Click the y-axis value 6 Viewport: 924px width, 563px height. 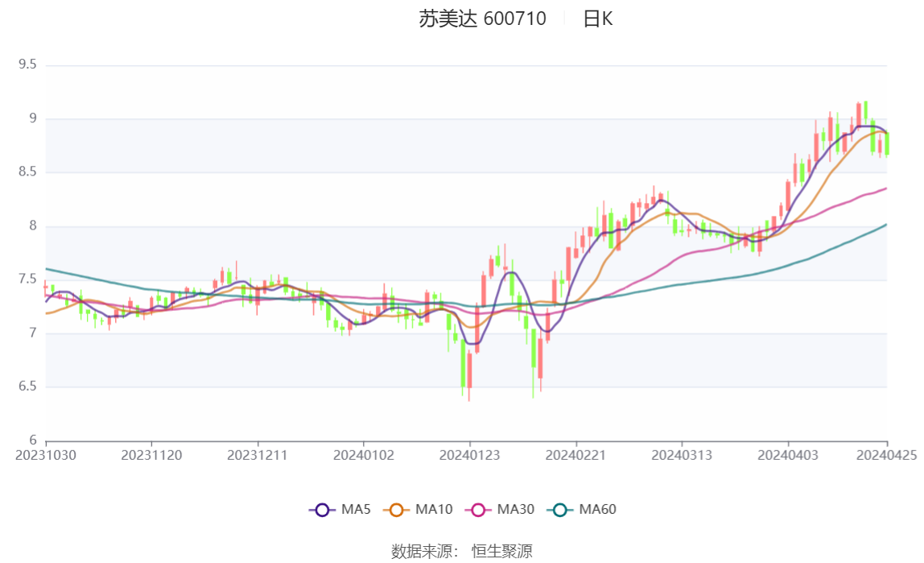click(32, 440)
